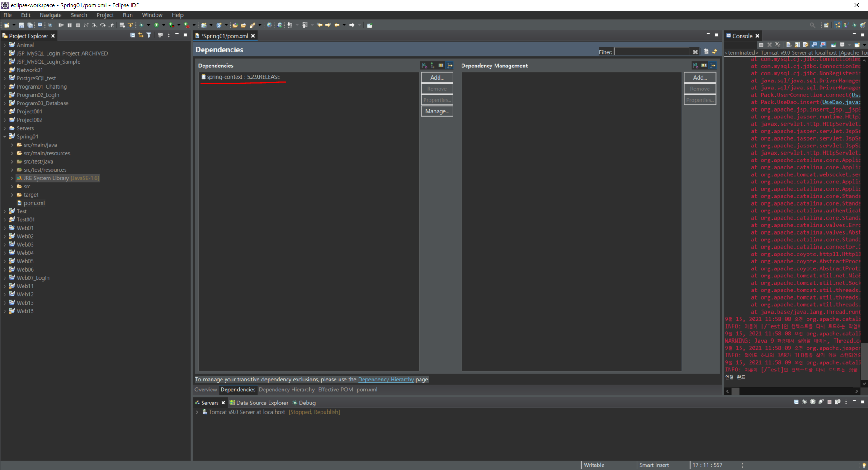Expand JRE System Library node
The width and height of the screenshot is (868, 470).
pyautogui.click(x=12, y=179)
